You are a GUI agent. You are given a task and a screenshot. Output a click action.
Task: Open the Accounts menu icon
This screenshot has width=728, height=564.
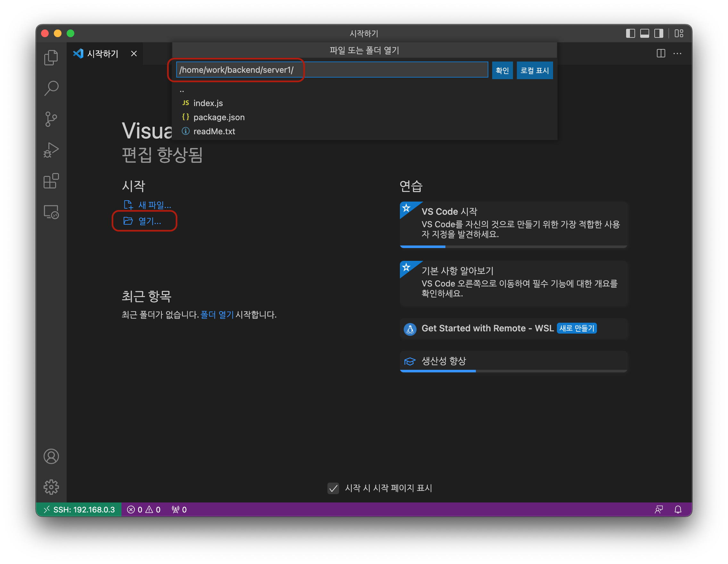(51, 456)
